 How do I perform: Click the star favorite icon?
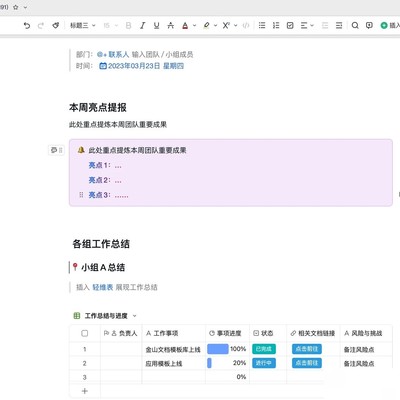15,7
